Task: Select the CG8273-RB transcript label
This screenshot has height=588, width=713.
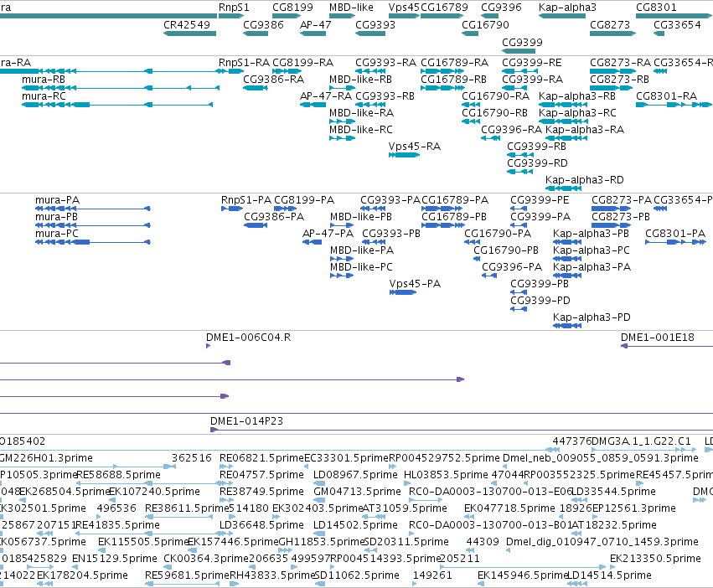Action: [x=619, y=80]
